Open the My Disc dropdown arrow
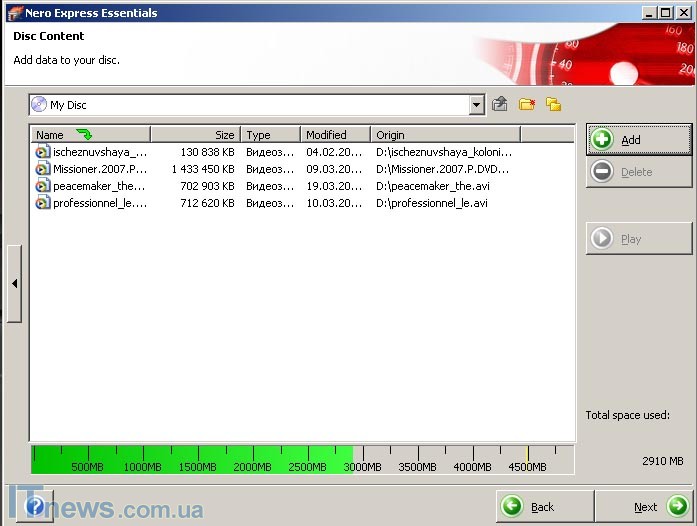The image size is (697, 526). point(476,104)
